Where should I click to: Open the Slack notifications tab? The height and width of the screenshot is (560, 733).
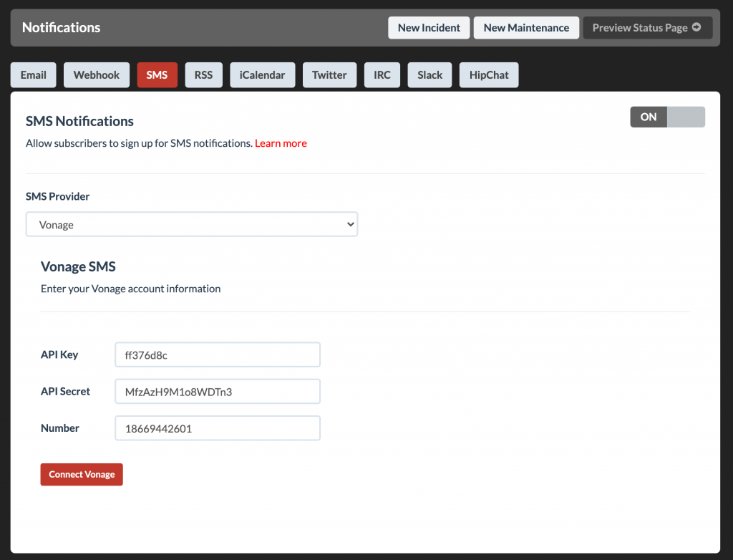tap(429, 74)
